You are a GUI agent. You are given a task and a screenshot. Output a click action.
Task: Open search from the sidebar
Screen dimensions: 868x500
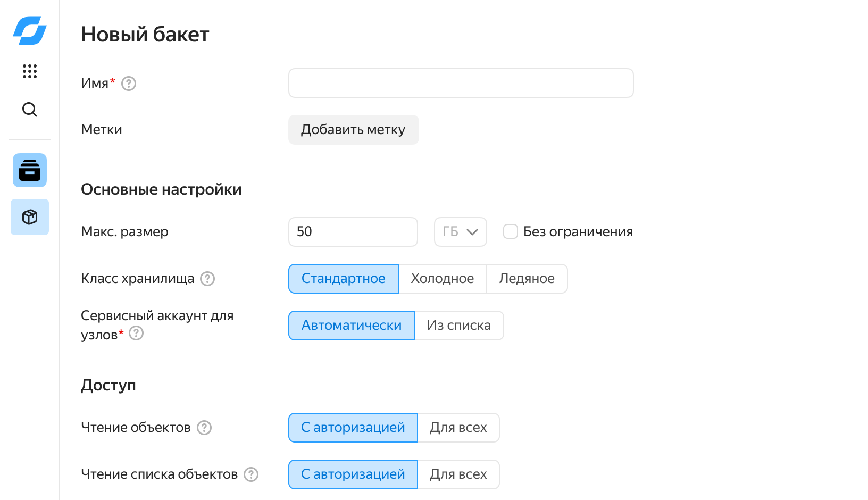click(30, 110)
